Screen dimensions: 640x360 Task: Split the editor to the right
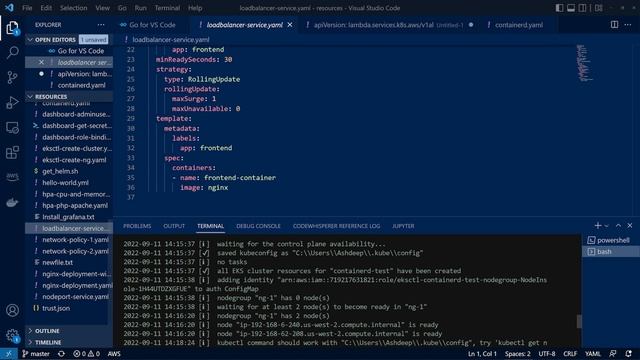[x=614, y=24]
